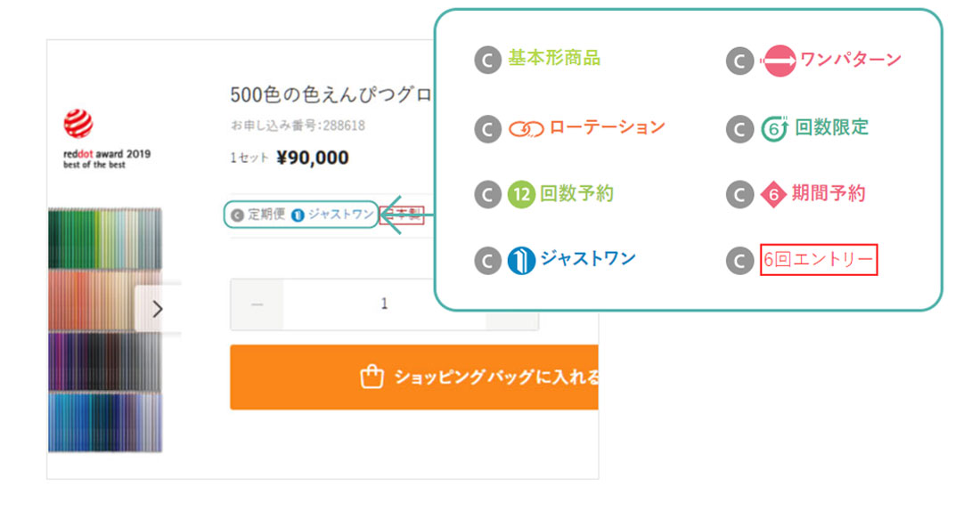This screenshot has width=980, height=511.
Task: Click the 定期便 tag under the price
Action: [x=258, y=215]
